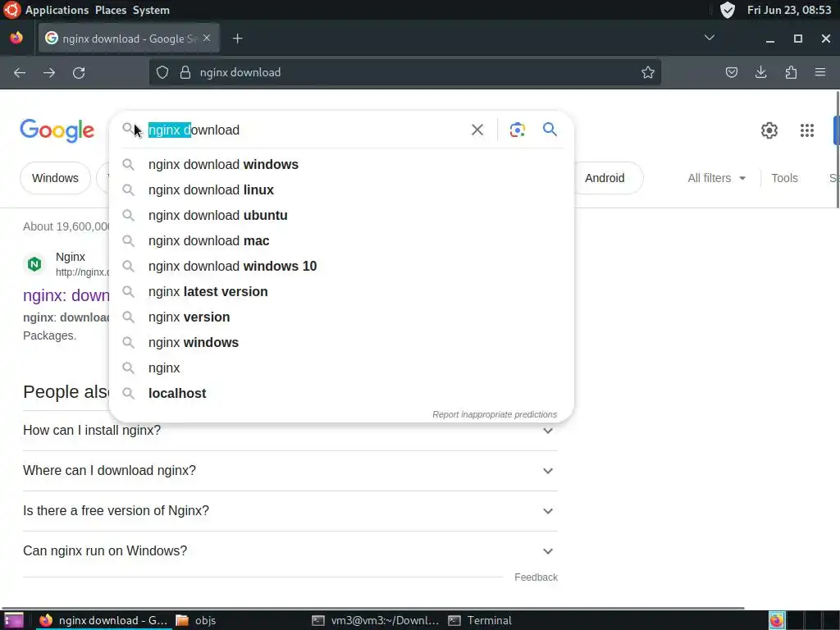Open the tracking protection shield icon
Viewport: 840px width, 630px height.
click(162, 72)
